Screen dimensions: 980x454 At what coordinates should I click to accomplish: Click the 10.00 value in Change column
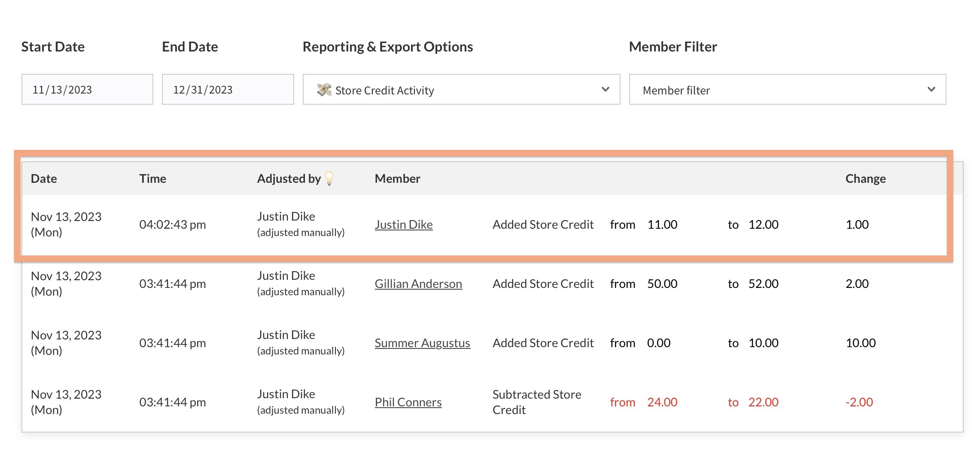click(860, 343)
